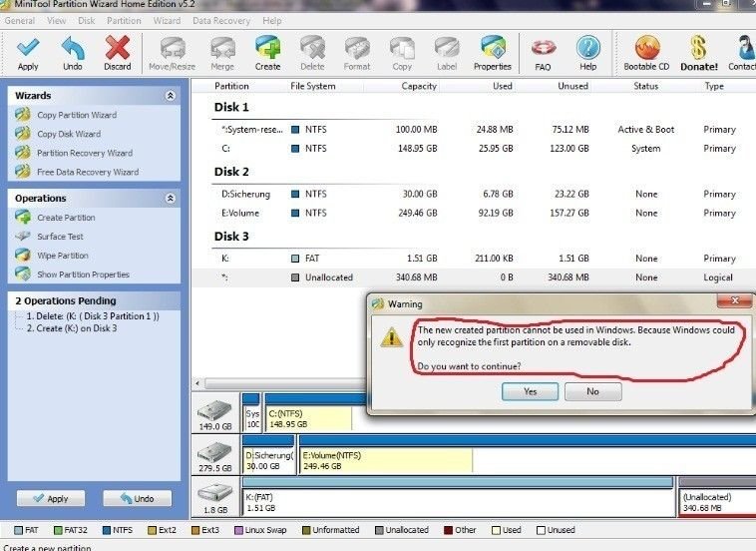Select the System-reserved partition row

475,130
